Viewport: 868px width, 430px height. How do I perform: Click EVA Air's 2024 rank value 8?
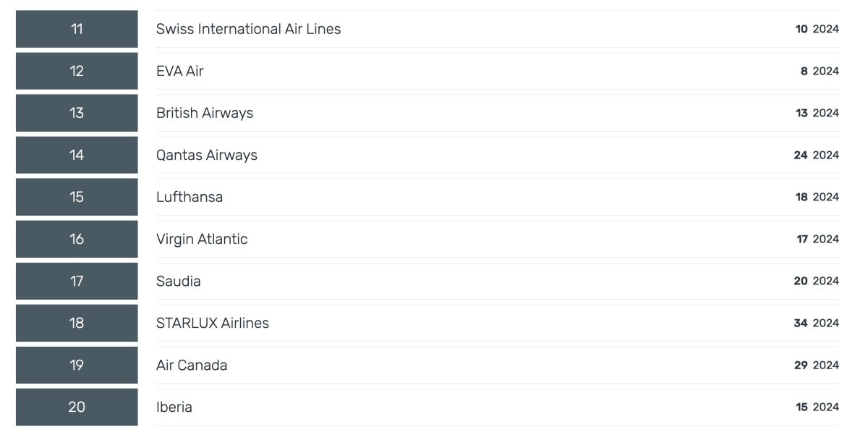point(804,71)
